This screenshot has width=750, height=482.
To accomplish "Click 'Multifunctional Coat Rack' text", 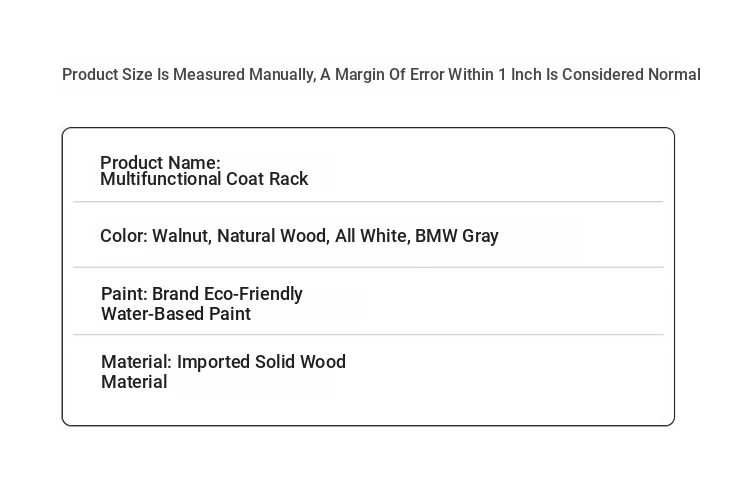I will tap(204, 179).
